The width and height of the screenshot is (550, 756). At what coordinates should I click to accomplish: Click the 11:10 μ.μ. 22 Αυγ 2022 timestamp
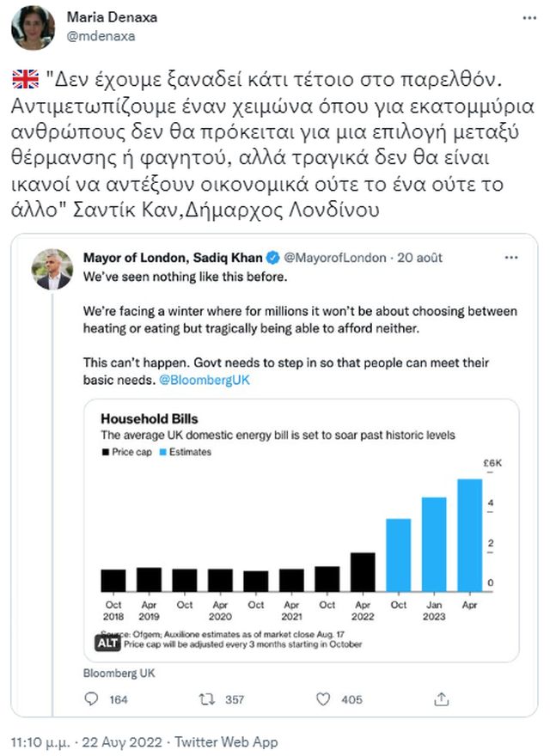pos(85,742)
